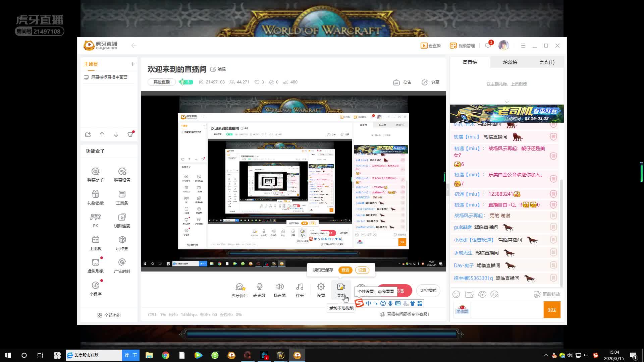
Task: Switch to the 贵宾(1) tab
Action: point(547,62)
